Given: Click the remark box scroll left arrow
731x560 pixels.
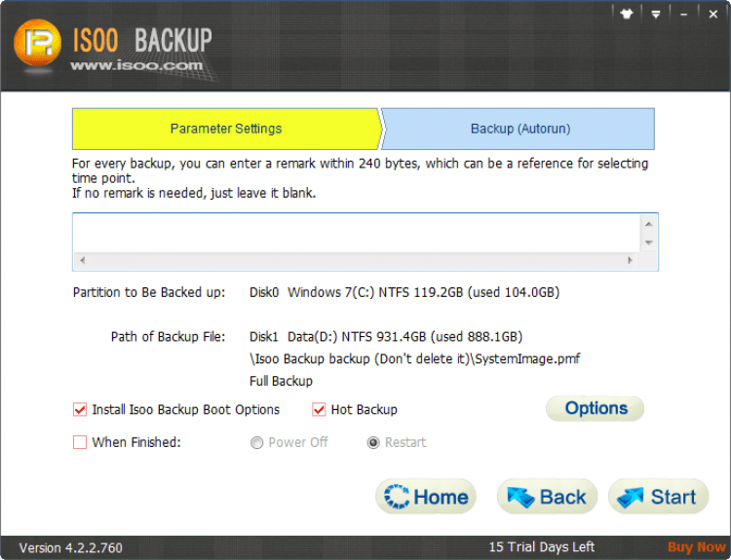Looking at the screenshot, I should pos(81,261).
